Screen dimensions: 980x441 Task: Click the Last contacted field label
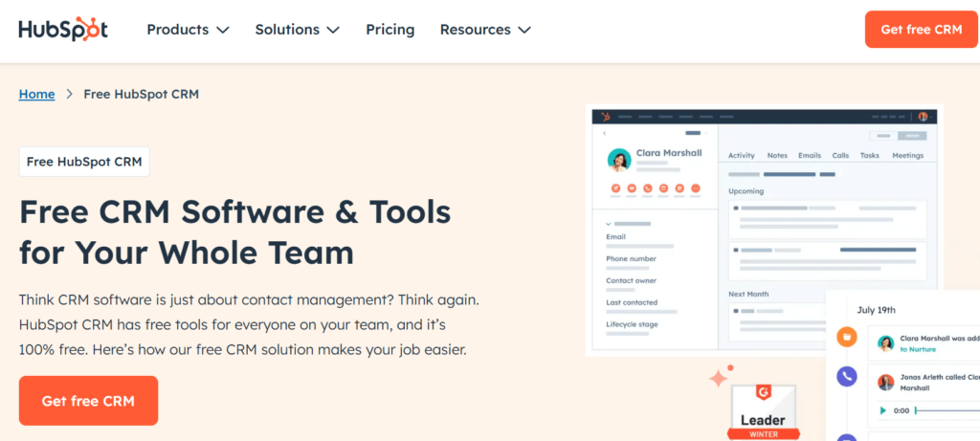[632, 302]
